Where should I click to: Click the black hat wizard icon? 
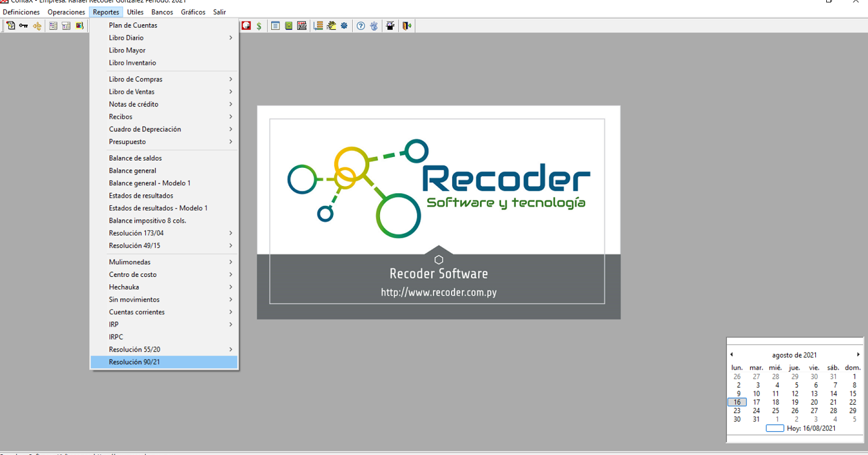(390, 26)
